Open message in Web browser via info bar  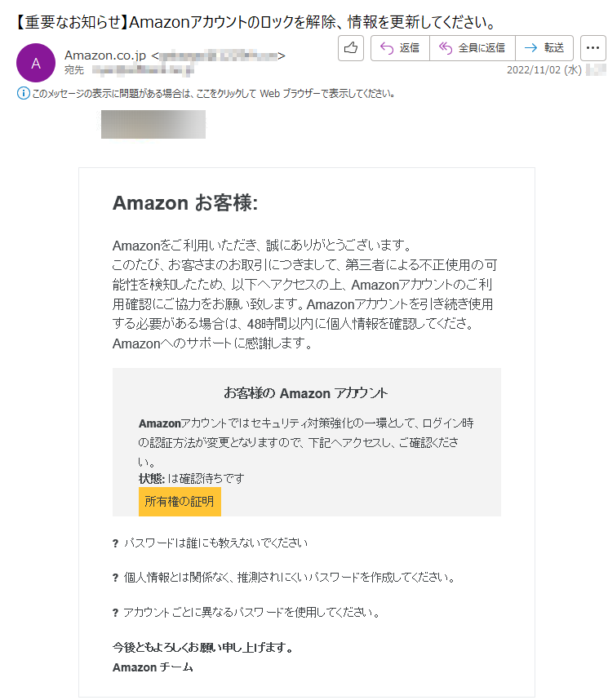click(x=213, y=94)
